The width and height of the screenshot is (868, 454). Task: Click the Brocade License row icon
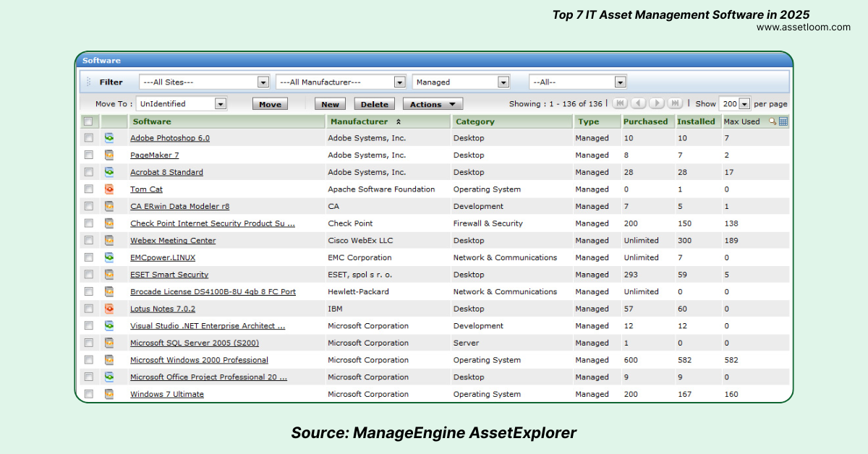[109, 291]
